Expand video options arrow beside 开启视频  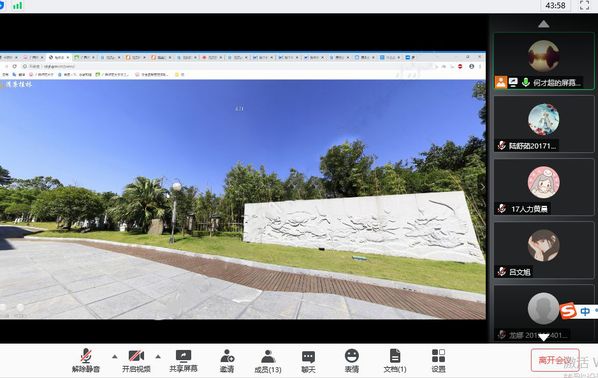(x=158, y=357)
